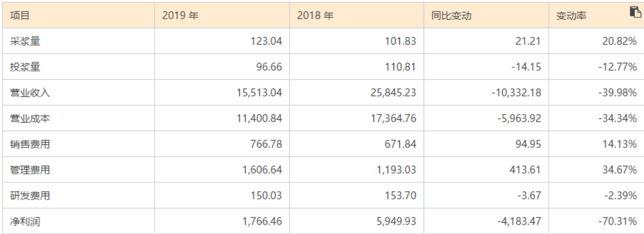Click the 净利润 row label
Viewport: 644px width, 234px height.
point(25,222)
